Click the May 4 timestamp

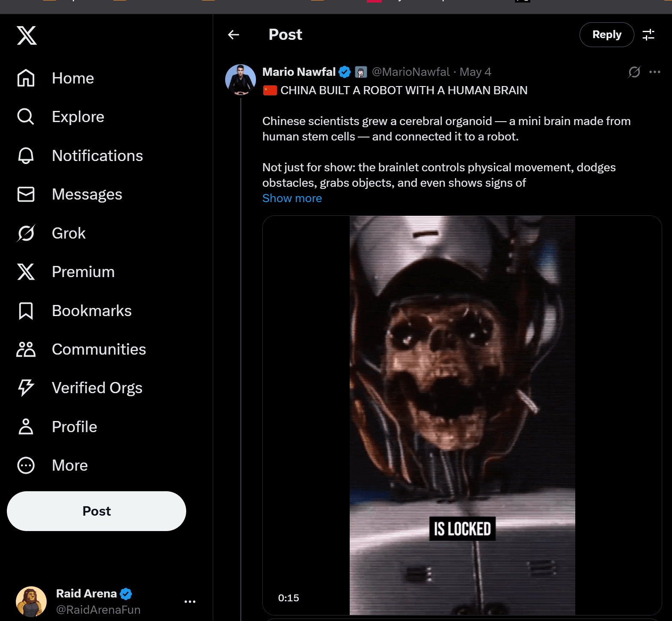click(475, 72)
